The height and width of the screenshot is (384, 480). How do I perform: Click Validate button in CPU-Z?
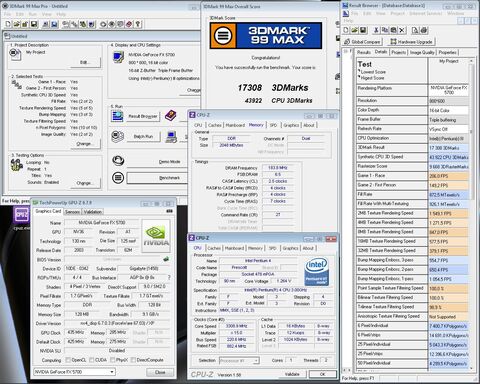pos(292,374)
